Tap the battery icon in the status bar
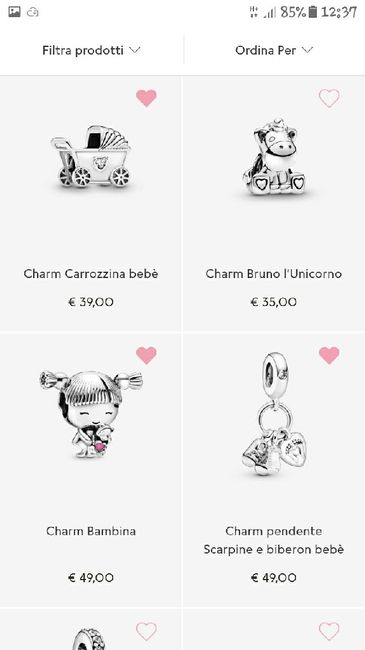Image resolution: width=365 pixels, height=650 pixels. pos(313,12)
